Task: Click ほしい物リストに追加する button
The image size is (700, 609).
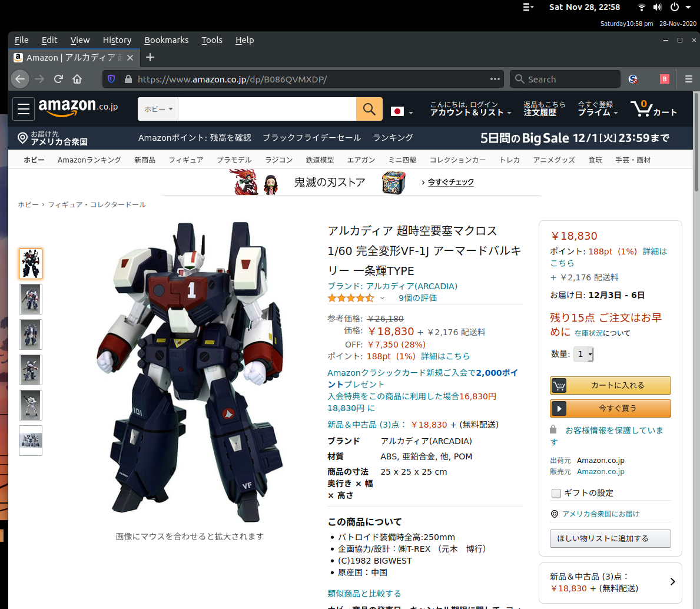Action: (x=611, y=538)
